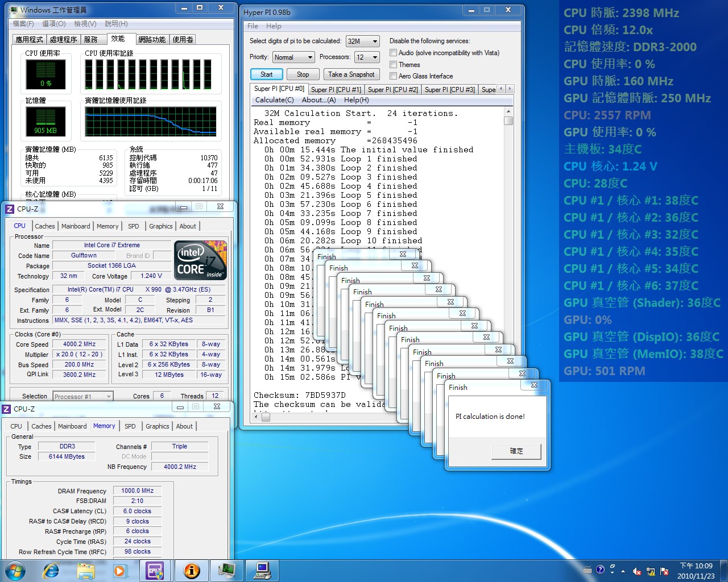Click the Task Manager title bar icon
728x582 pixels.
(14, 10)
